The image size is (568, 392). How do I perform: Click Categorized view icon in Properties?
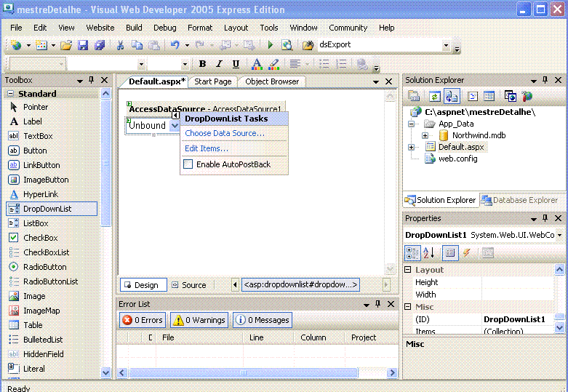point(412,253)
